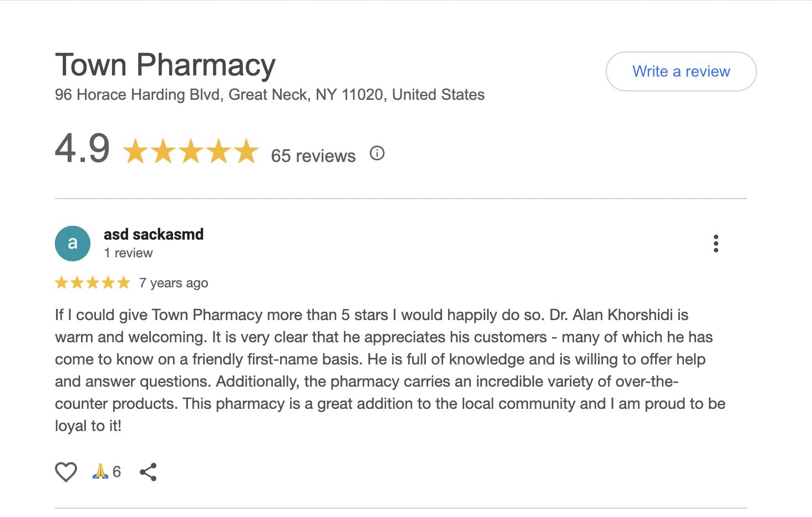Click the 4.9 overall rating number

pos(83,149)
